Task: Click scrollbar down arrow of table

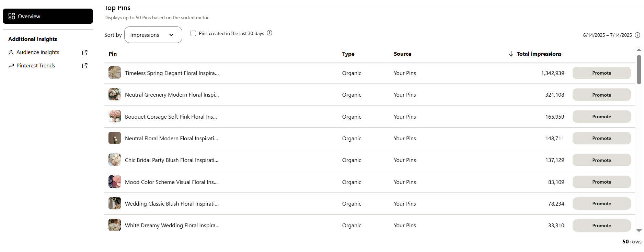Action: [x=639, y=231]
